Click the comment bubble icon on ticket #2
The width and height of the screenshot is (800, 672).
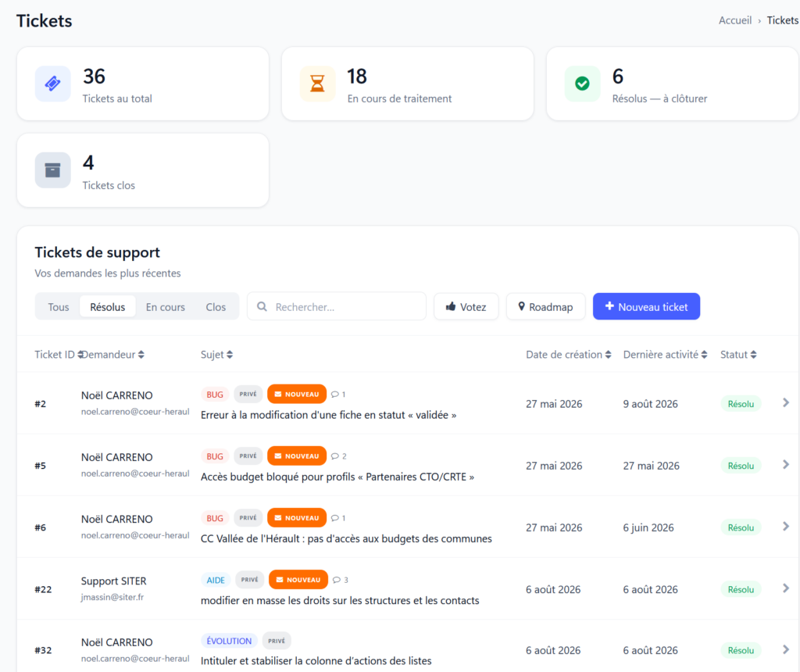coord(334,395)
